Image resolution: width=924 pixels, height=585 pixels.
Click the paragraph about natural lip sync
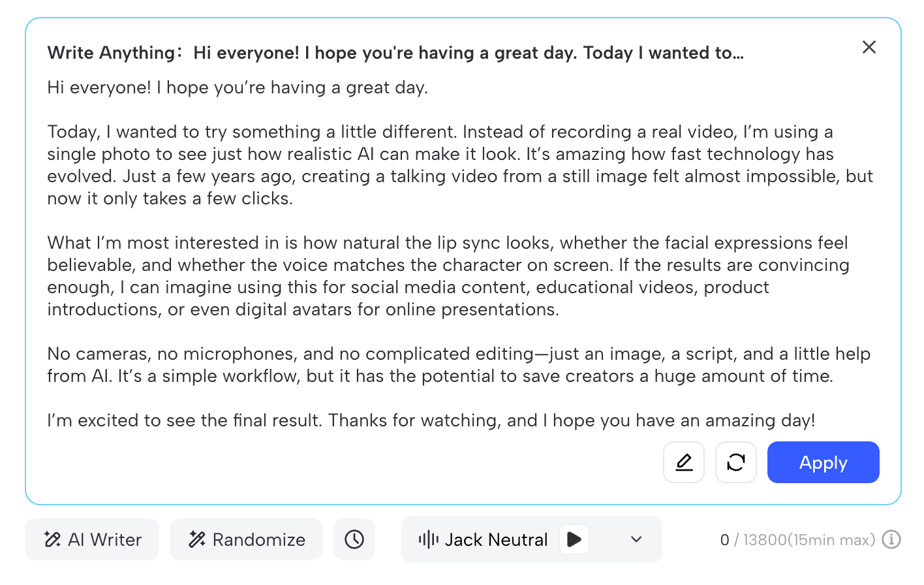(x=448, y=276)
